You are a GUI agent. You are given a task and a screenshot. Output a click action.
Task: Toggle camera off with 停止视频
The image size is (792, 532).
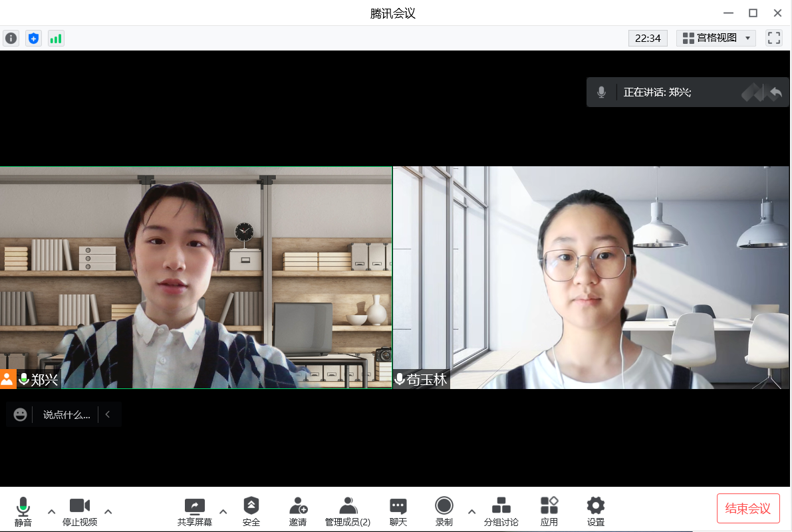[80, 511]
